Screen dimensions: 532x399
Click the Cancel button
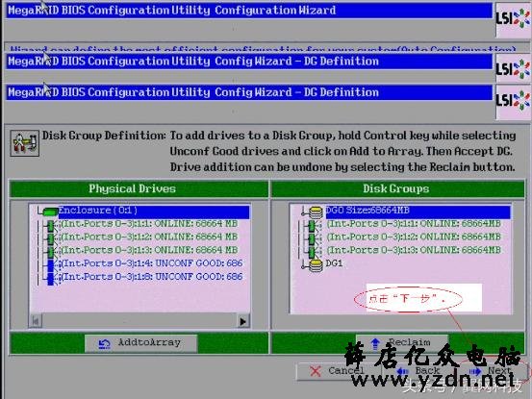(x=340, y=371)
